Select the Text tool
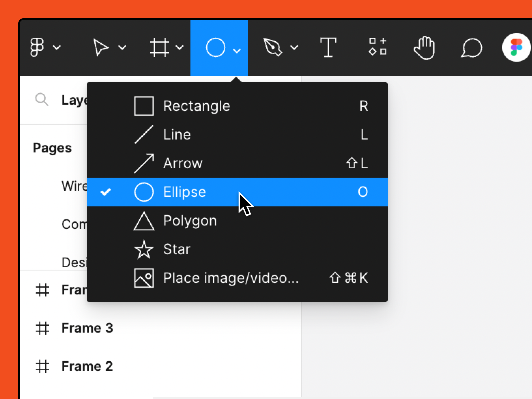 (x=328, y=47)
